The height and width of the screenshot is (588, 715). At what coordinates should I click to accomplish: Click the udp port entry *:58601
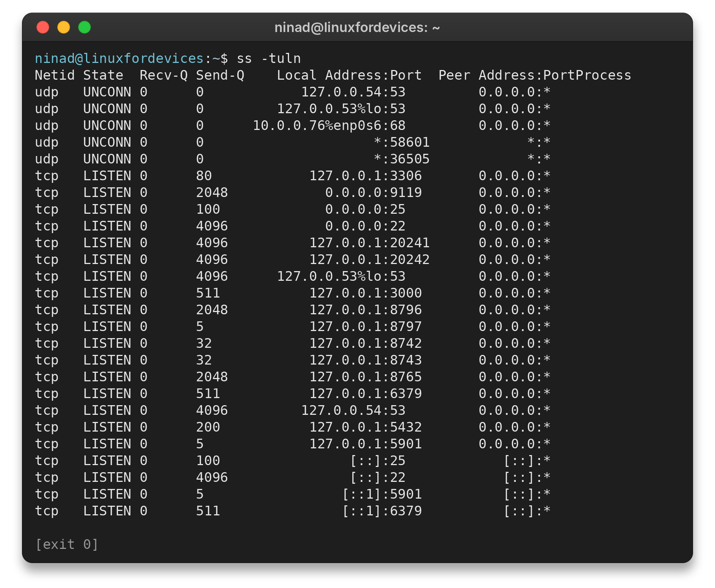click(401, 142)
